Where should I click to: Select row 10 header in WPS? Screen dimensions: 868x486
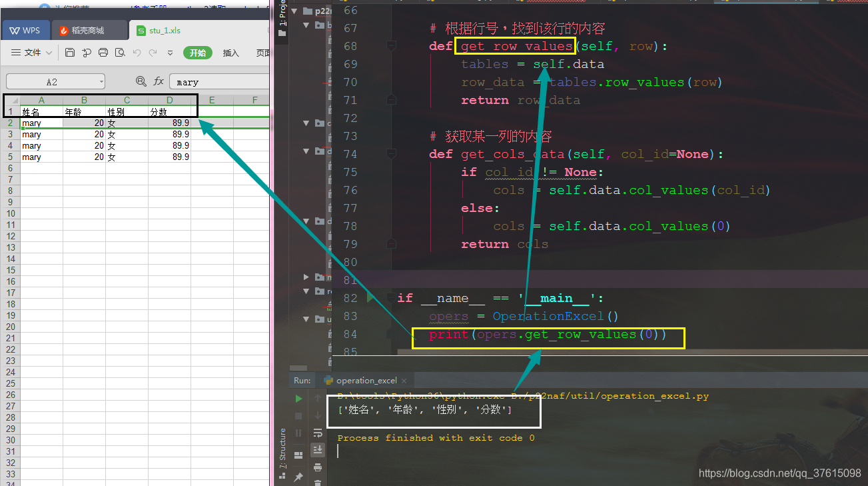tap(10, 214)
